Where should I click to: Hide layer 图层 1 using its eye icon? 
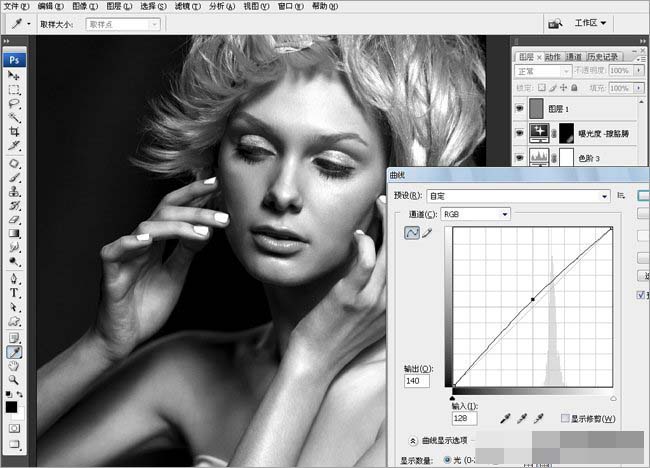pyautogui.click(x=520, y=107)
